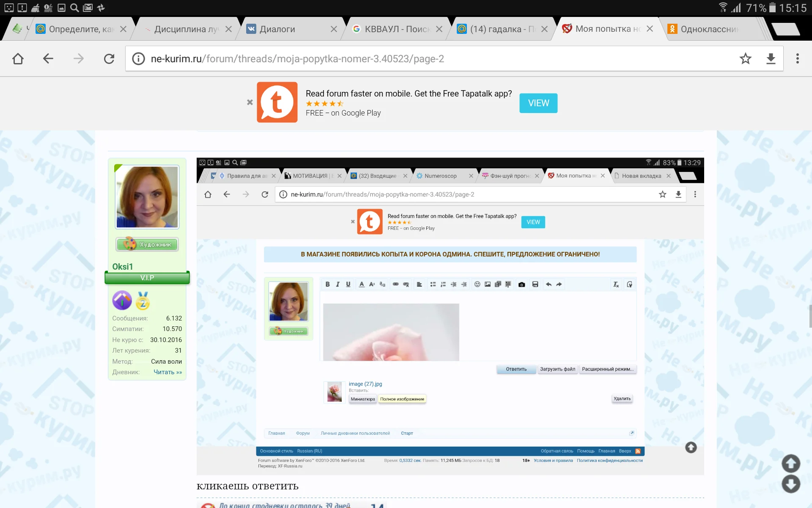Toggle the bulleted list formatting
Image resolution: width=812 pixels, height=508 pixels.
[x=433, y=284]
